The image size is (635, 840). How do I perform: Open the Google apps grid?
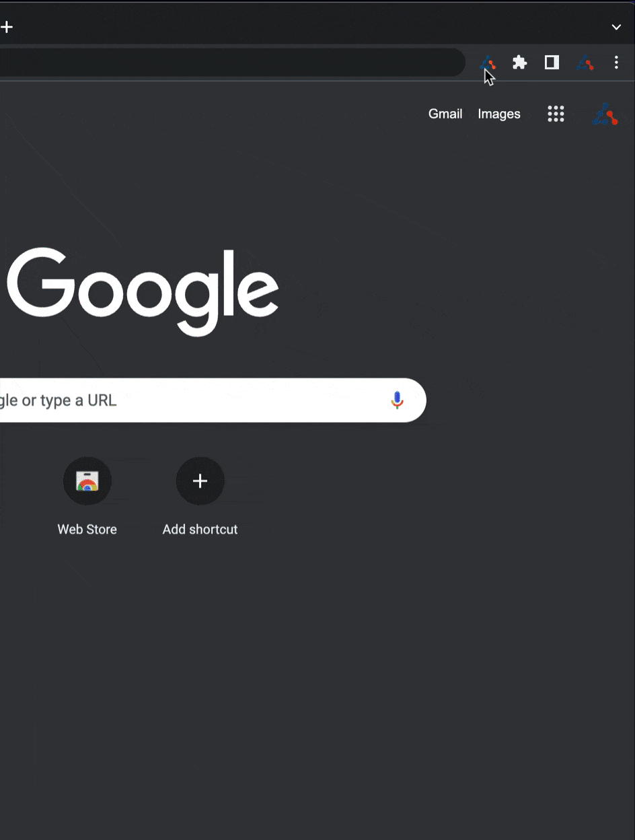click(x=556, y=114)
